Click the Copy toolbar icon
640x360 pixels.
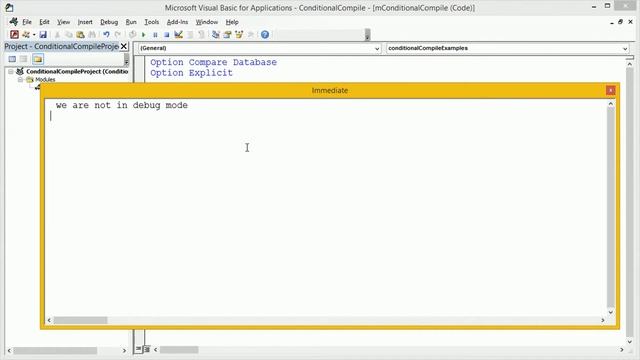pyautogui.click(x=69, y=35)
